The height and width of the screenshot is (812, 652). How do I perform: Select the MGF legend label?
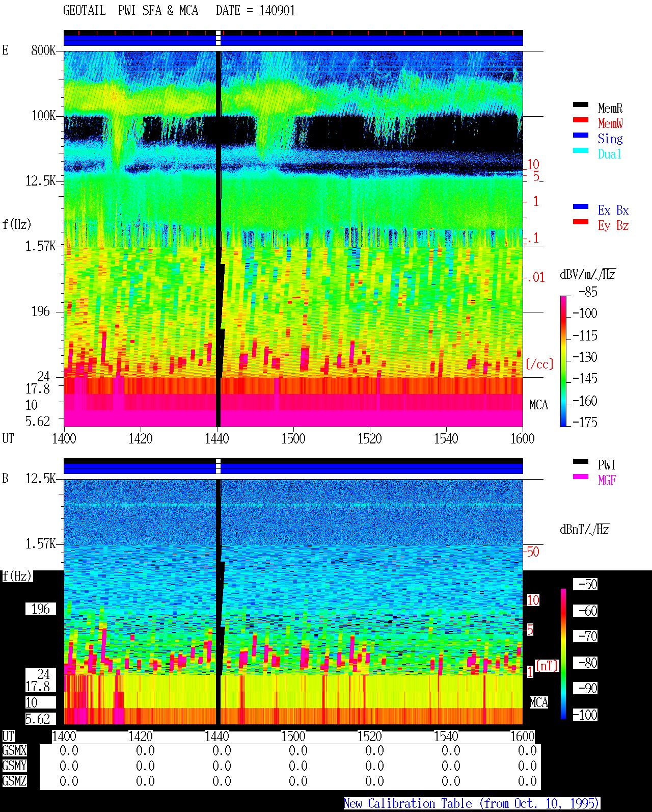coord(607,480)
